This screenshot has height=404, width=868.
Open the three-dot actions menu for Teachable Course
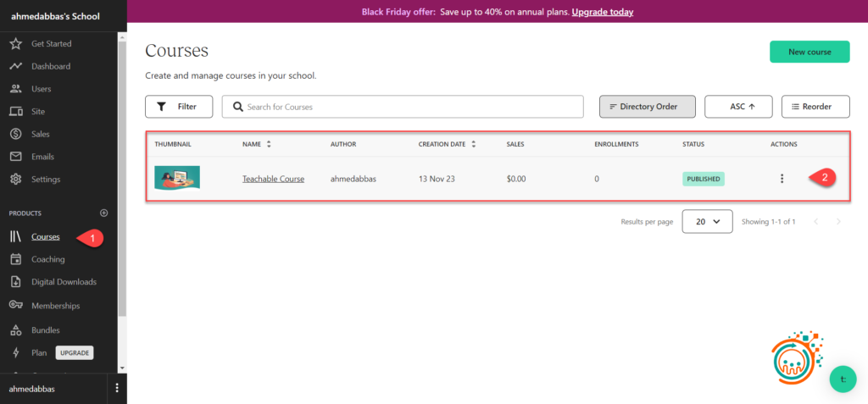coord(782,179)
